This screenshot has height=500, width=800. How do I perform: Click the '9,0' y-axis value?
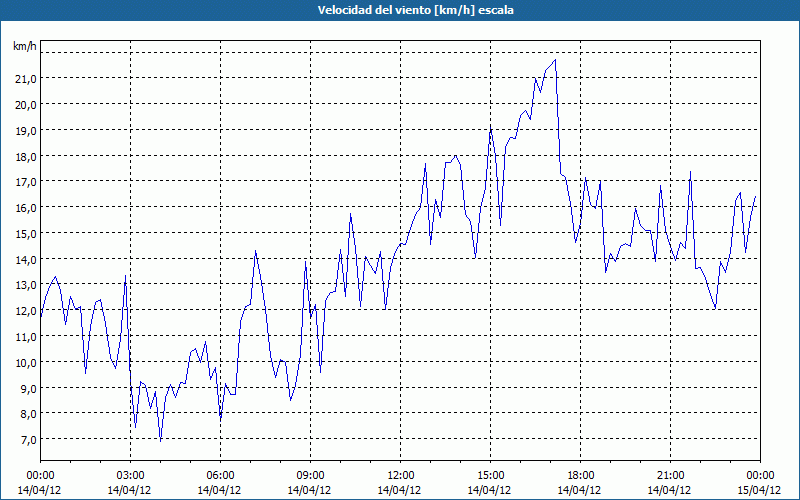tap(29, 388)
